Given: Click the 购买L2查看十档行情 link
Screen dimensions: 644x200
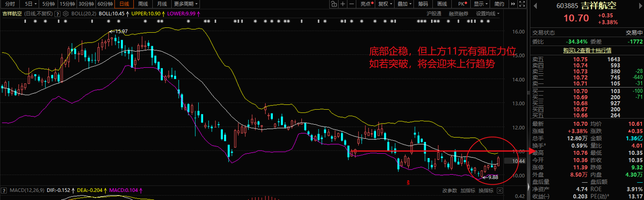Looking at the screenshot, I should 587,51.
